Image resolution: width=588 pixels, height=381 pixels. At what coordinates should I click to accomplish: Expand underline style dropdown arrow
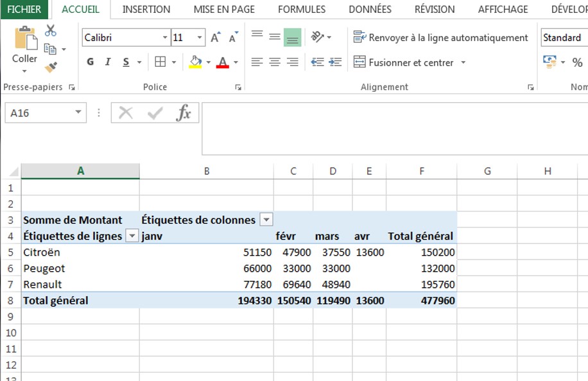[x=139, y=62]
